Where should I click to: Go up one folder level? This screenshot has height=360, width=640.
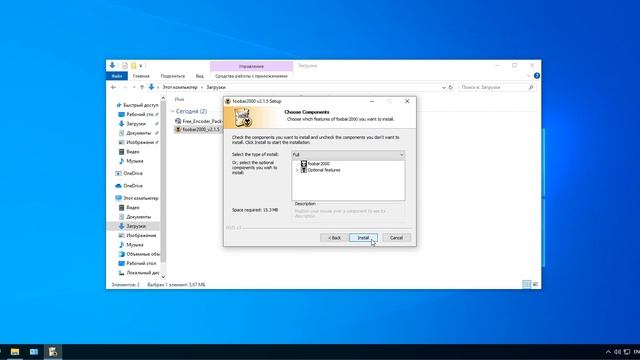coord(142,87)
